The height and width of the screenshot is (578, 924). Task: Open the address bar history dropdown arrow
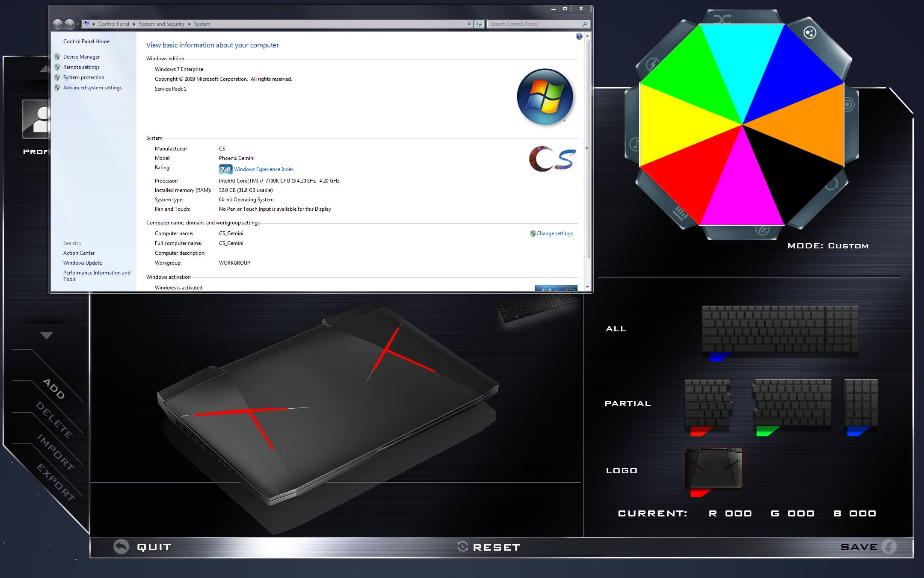(x=469, y=24)
